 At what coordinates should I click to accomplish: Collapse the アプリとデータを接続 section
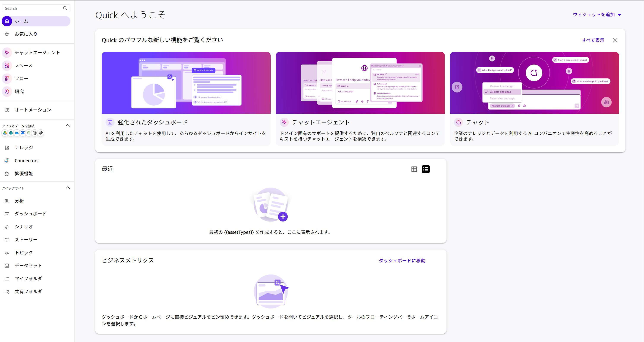(x=68, y=126)
